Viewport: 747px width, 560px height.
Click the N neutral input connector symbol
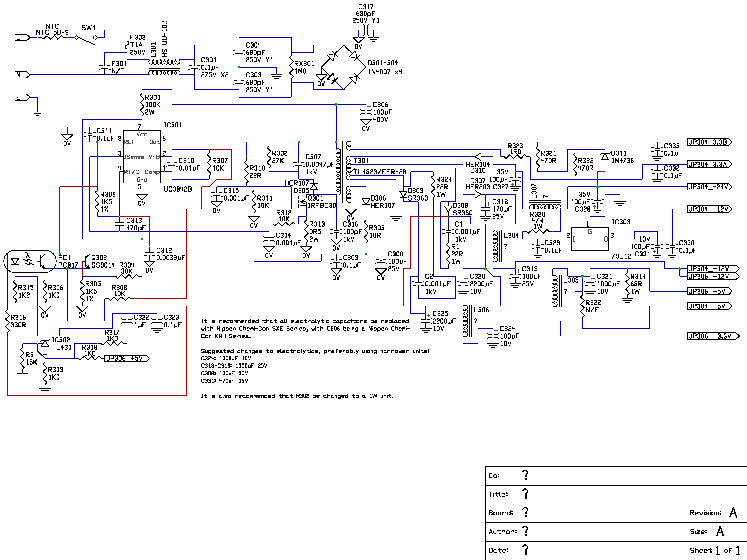pos(22,75)
